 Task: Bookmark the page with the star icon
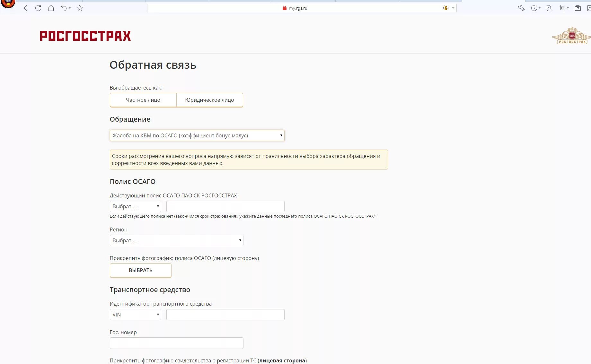[80, 8]
